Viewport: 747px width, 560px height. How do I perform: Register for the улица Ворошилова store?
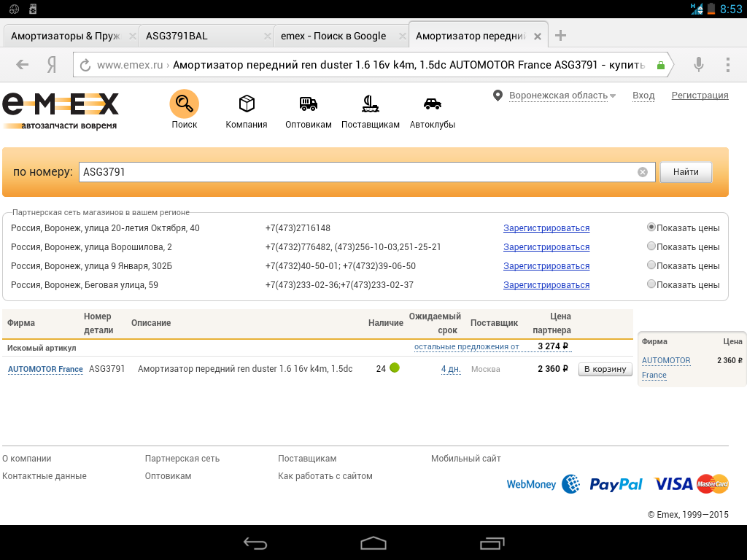546,247
